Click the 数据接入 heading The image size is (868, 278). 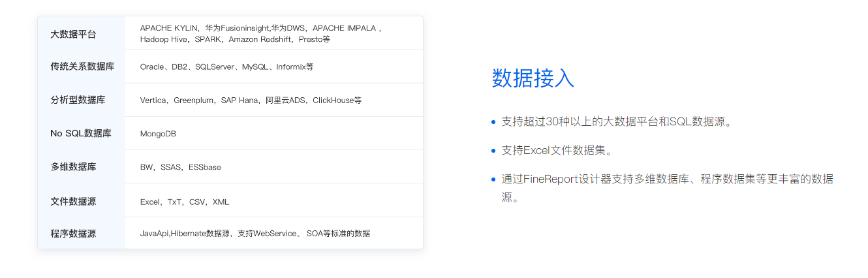(533, 78)
